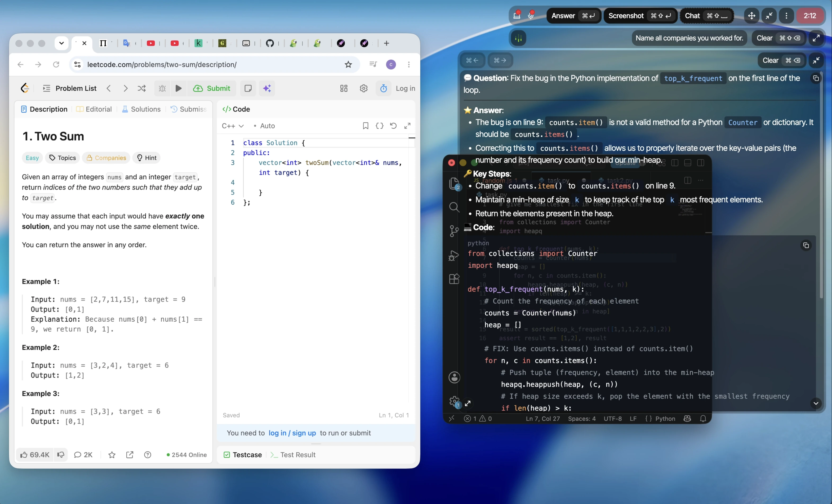
Task: Change UTF-8 encoding in status bar
Action: [612, 419]
